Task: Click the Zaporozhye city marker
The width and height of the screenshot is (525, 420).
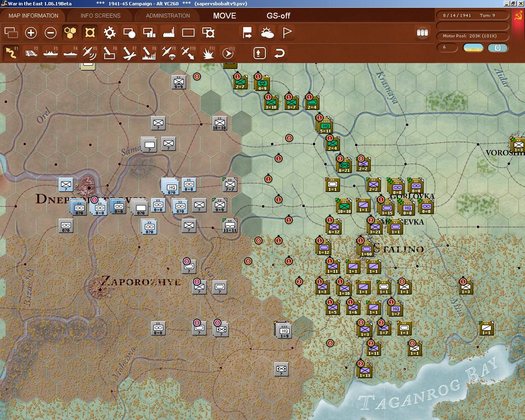Action: (x=100, y=290)
